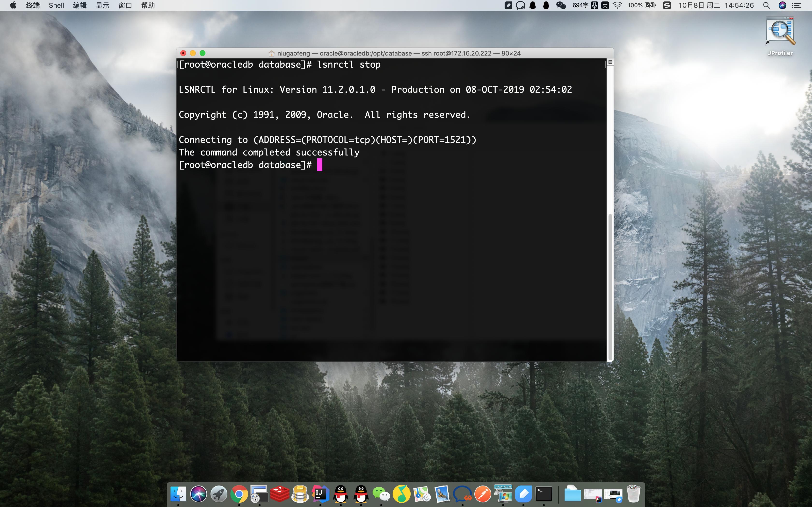This screenshot has width=812, height=507.
Task: Toggle the dictation microphone in menu bar
Action: (595, 5)
